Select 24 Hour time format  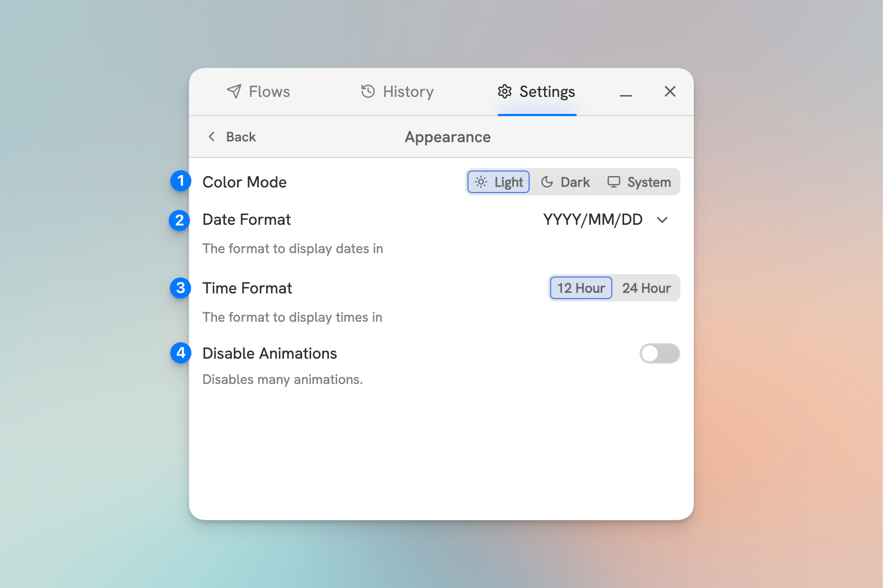coord(646,288)
